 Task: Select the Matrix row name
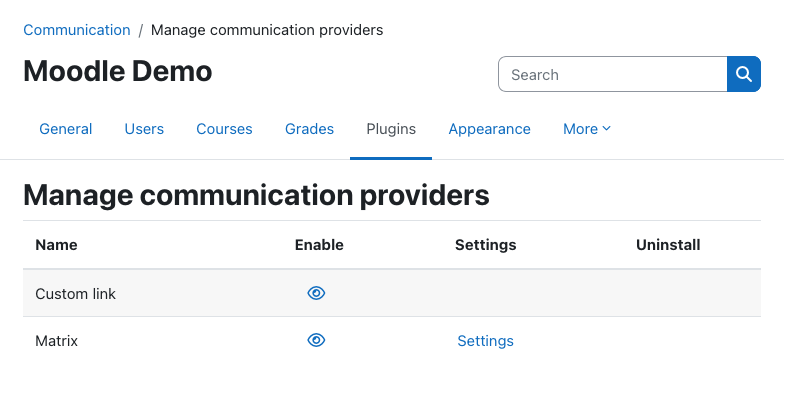57,341
